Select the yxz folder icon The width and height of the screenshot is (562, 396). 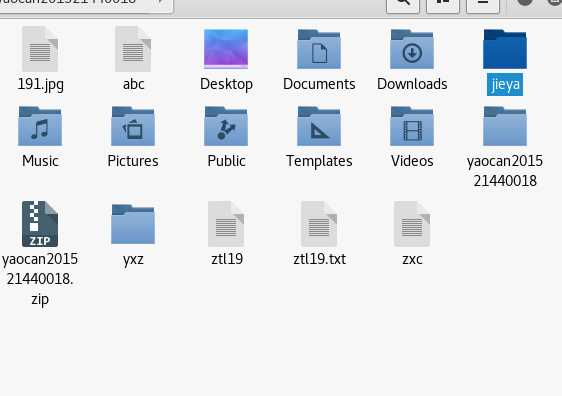point(133,224)
